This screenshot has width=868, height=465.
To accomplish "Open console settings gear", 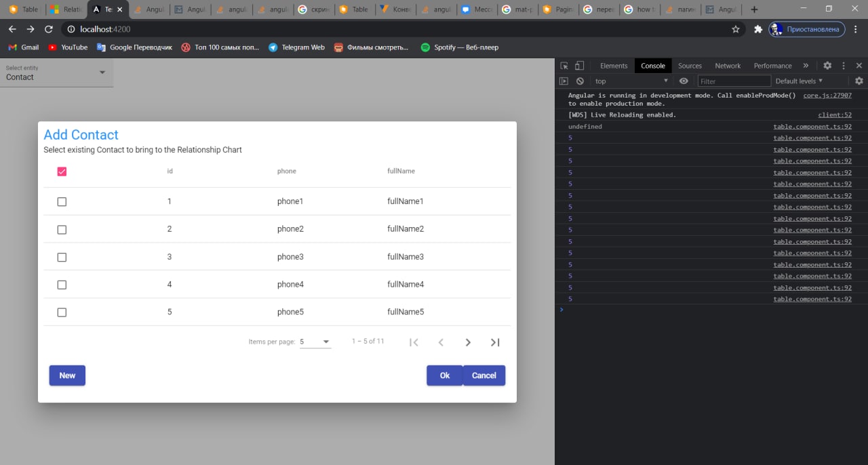I will [859, 81].
